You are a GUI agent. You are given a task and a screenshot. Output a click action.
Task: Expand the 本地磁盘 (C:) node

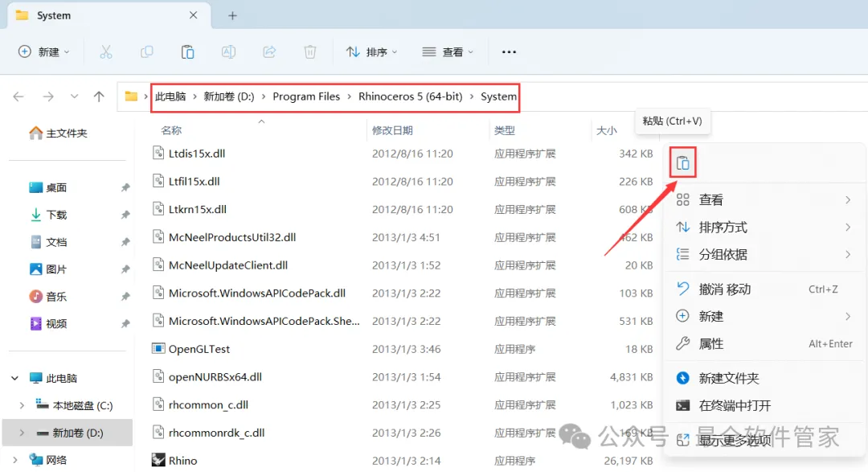[x=22, y=405]
